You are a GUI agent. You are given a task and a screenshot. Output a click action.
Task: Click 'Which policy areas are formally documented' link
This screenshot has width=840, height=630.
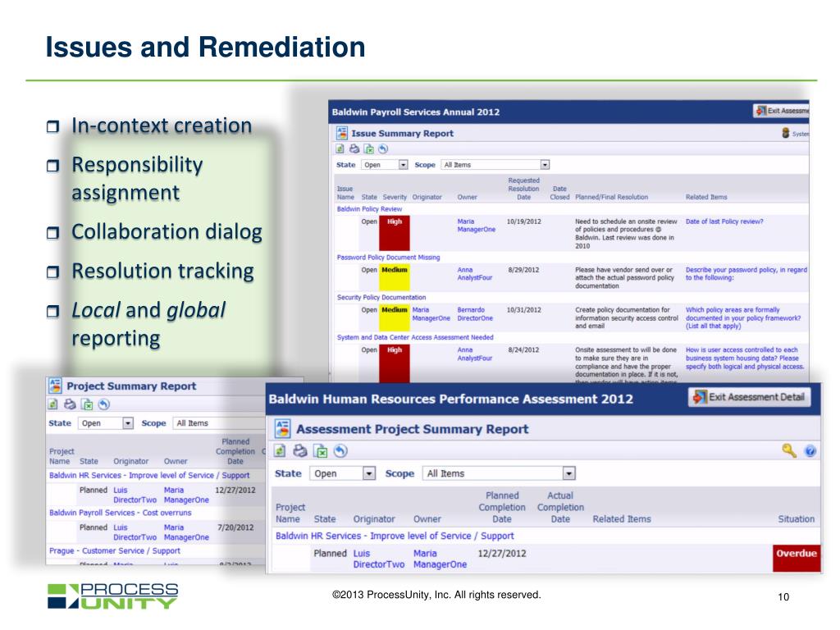click(743, 317)
